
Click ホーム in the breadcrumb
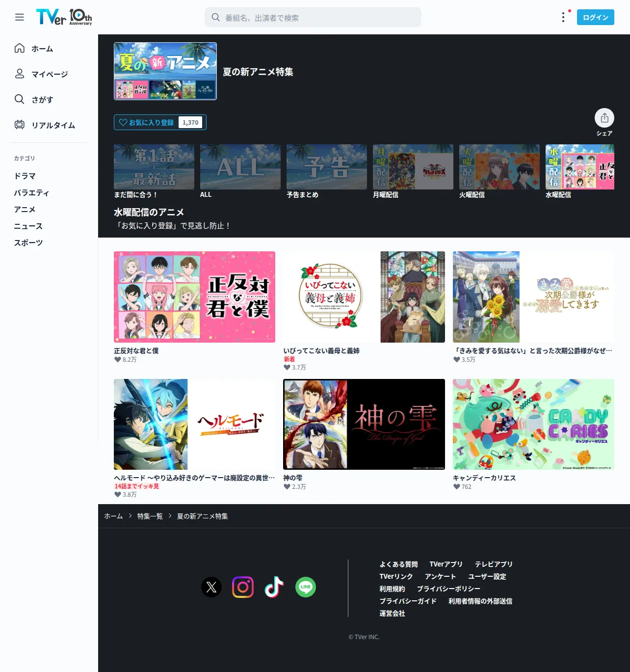pos(113,516)
